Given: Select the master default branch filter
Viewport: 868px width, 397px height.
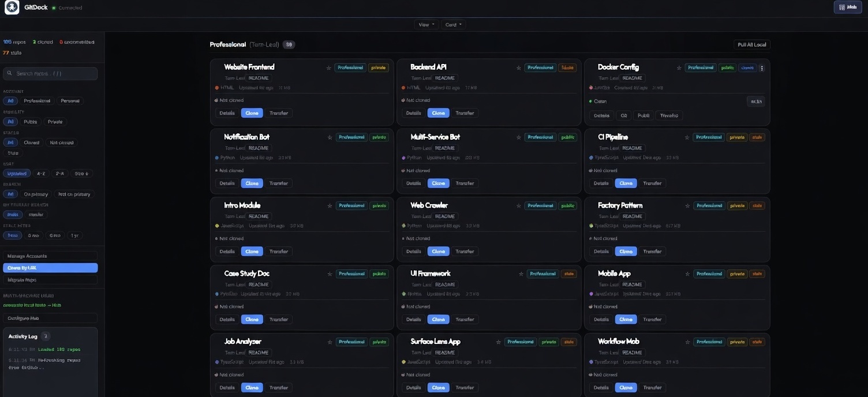Looking at the screenshot, I should click(36, 214).
